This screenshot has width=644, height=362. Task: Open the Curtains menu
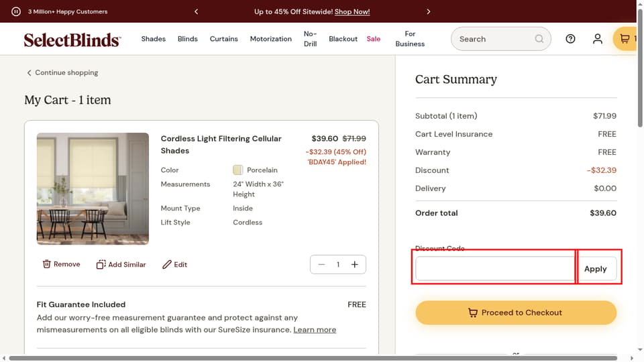coord(224,39)
